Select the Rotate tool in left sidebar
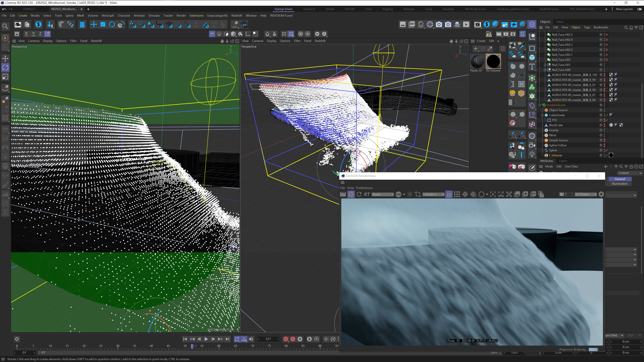The width and height of the screenshot is (644, 362). point(5,67)
